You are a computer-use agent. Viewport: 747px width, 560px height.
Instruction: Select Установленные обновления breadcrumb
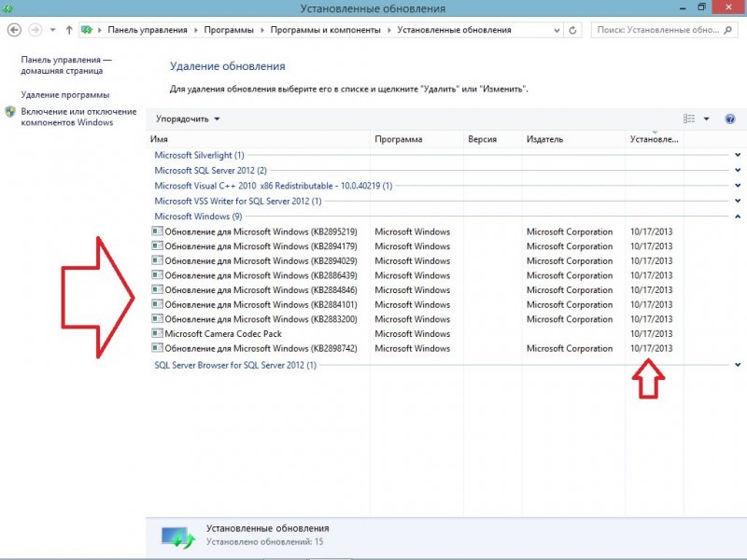pyautogui.click(x=454, y=30)
